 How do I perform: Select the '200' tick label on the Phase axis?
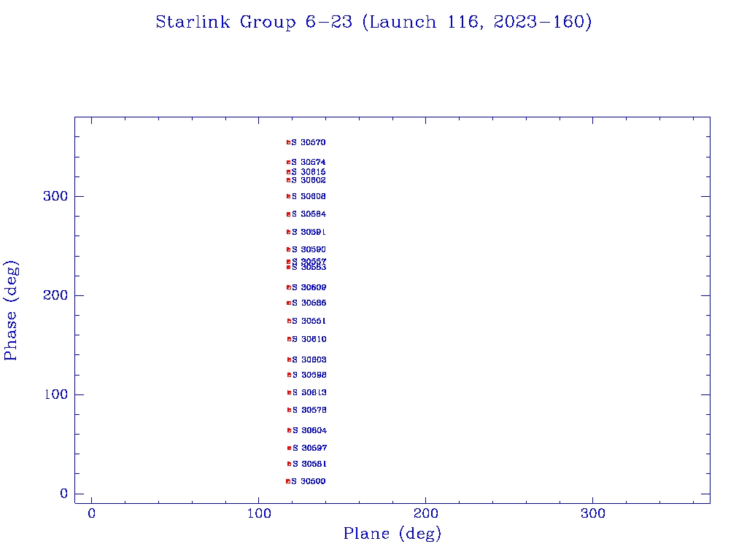55,295
